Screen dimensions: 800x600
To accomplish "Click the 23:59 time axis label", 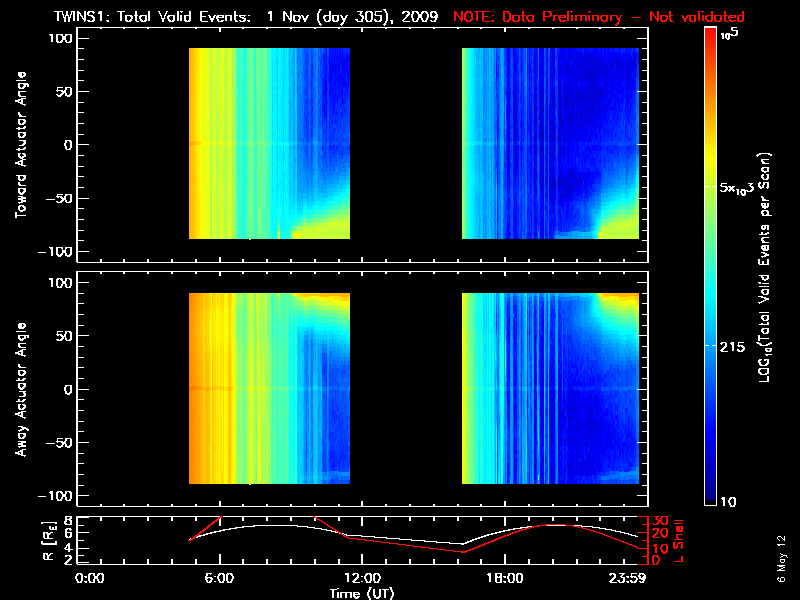I will click(627, 578).
